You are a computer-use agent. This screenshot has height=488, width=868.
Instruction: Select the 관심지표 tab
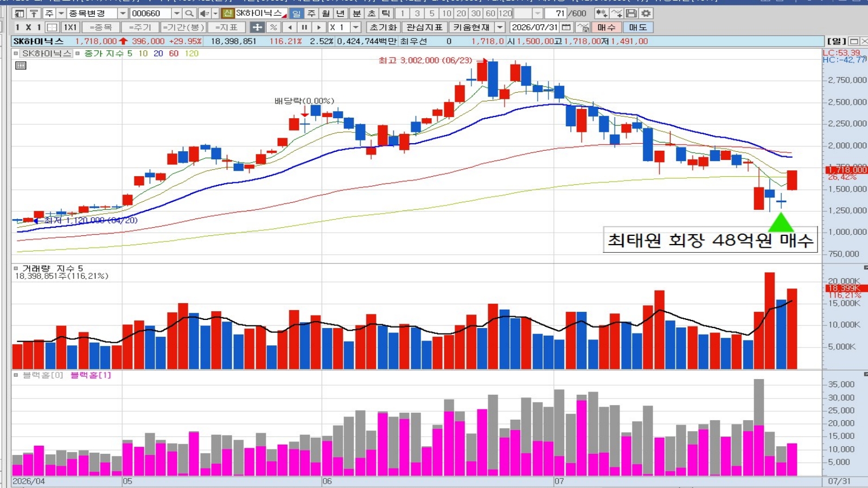425,27
